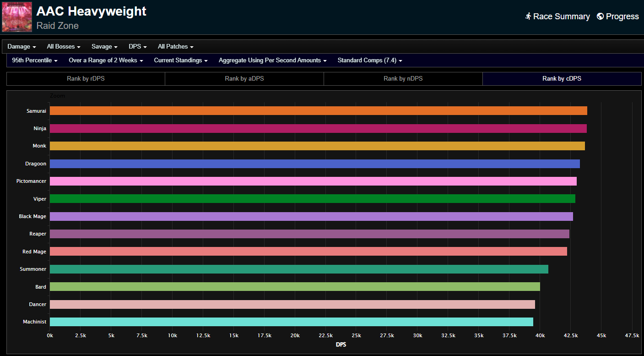
Task: Click the purple Black Mage bar
Action: [311, 216]
